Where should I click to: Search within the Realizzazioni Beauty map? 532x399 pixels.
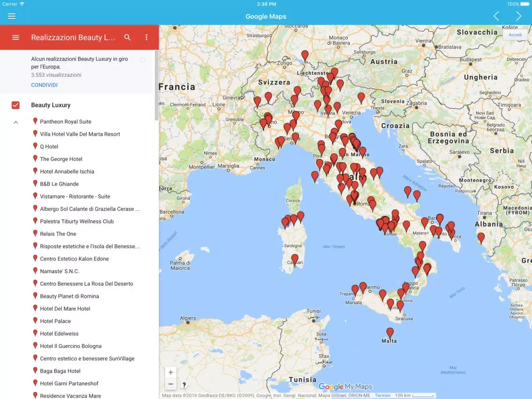click(127, 37)
